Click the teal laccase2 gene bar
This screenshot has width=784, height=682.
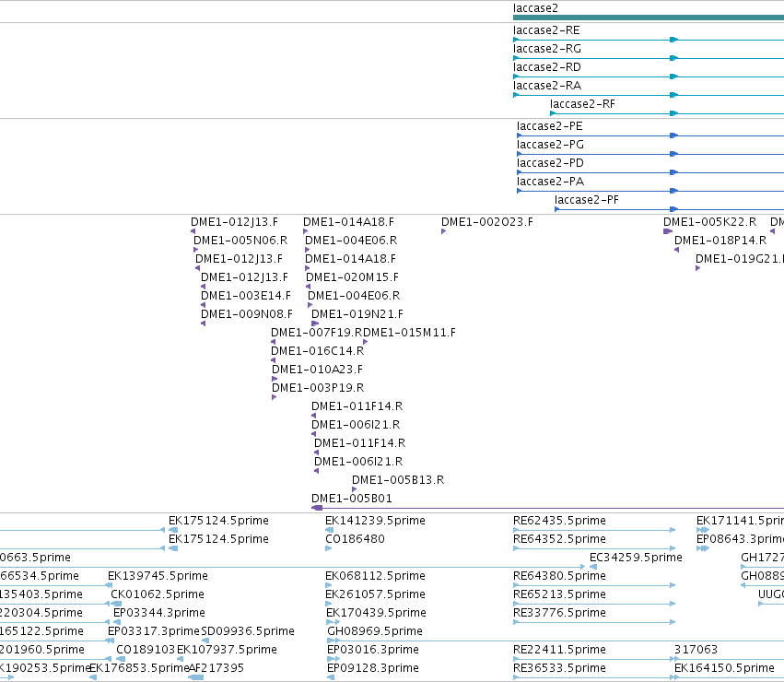[649, 18]
